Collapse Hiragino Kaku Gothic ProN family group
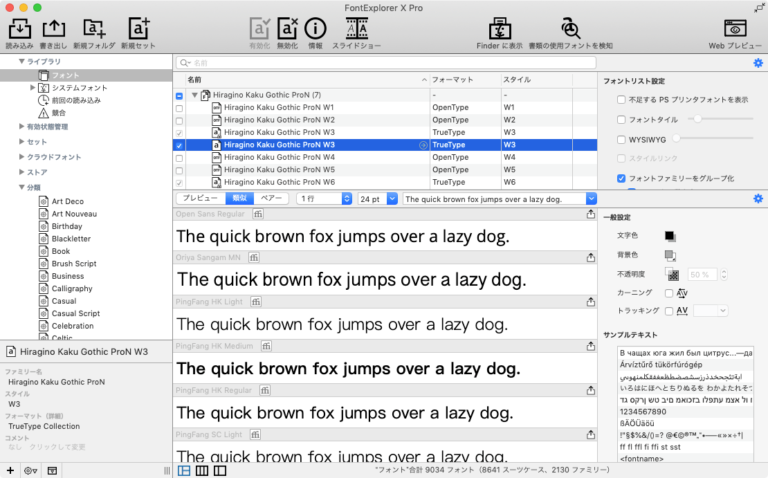This screenshot has height=478, width=768. (194, 95)
